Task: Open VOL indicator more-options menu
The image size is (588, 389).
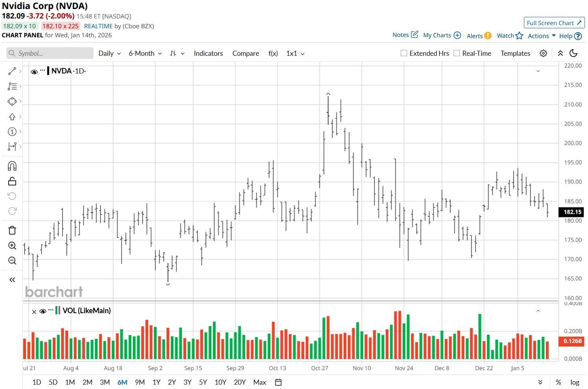Action: 51,310
